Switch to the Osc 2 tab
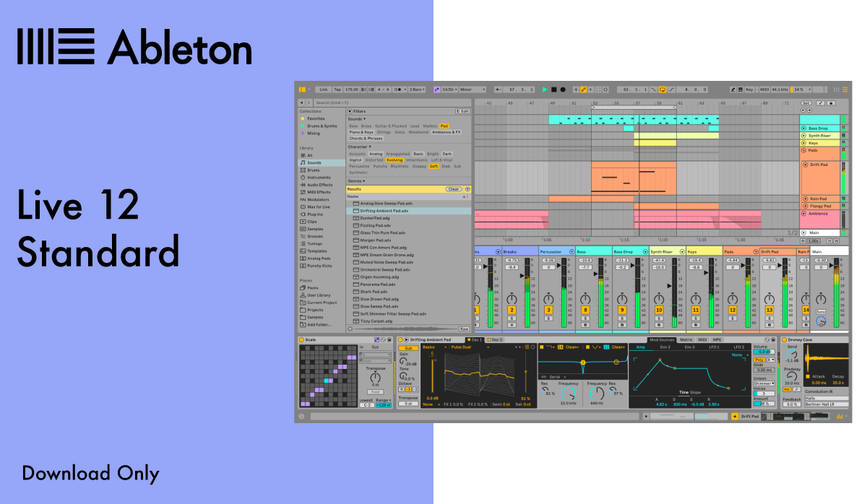Image resolution: width=867 pixels, height=504 pixels. (495, 339)
